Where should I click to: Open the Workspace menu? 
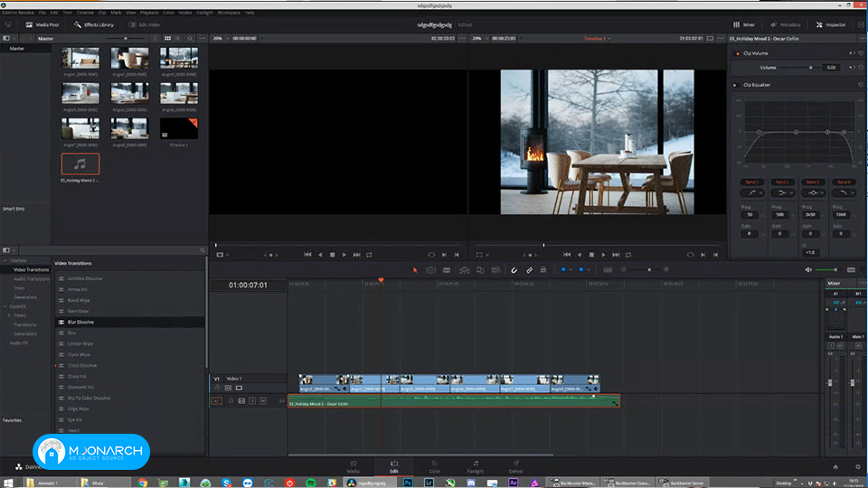[x=229, y=12]
